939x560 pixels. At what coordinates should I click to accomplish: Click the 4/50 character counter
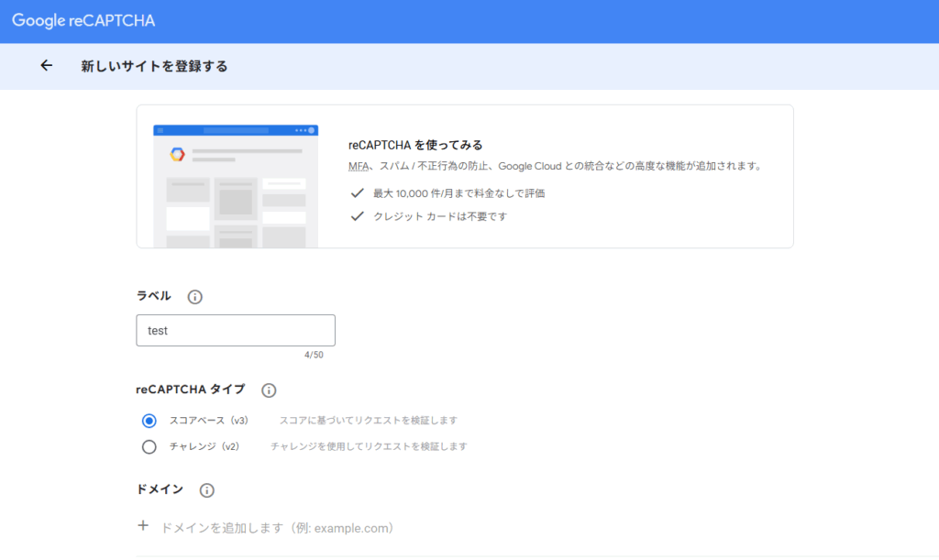314,356
